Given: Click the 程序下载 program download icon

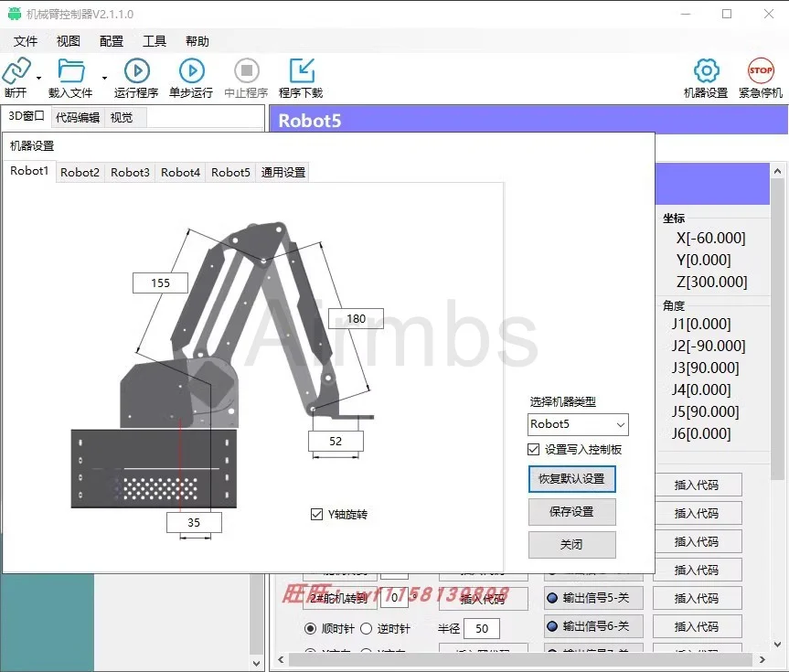Looking at the screenshot, I should click(301, 69).
